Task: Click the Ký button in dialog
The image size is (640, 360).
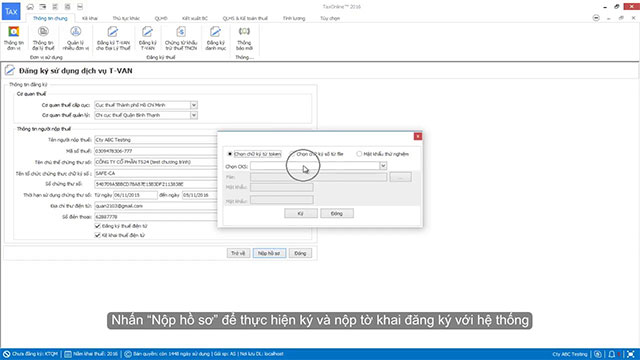Action: tap(301, 213)
